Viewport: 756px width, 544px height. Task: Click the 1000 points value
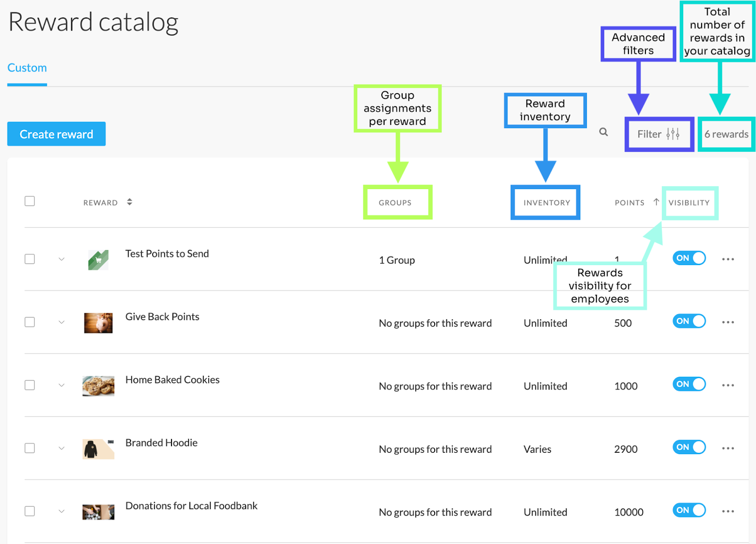[626, 386]
